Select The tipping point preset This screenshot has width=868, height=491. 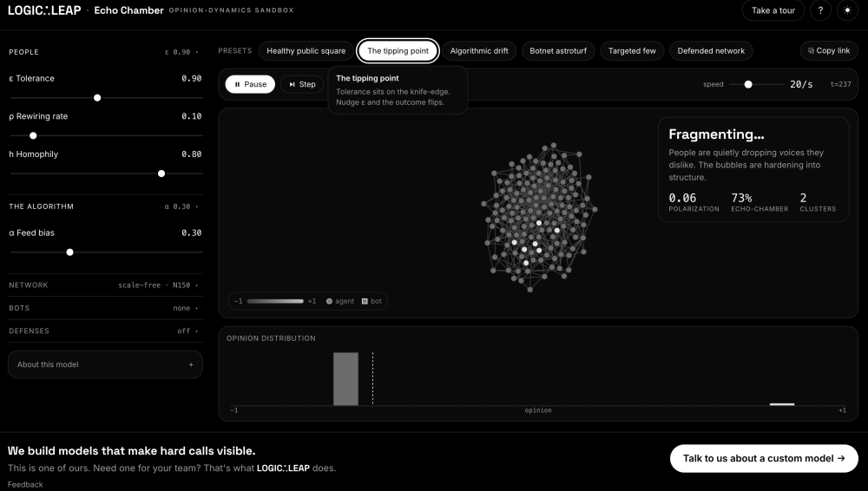coord(398,51)
